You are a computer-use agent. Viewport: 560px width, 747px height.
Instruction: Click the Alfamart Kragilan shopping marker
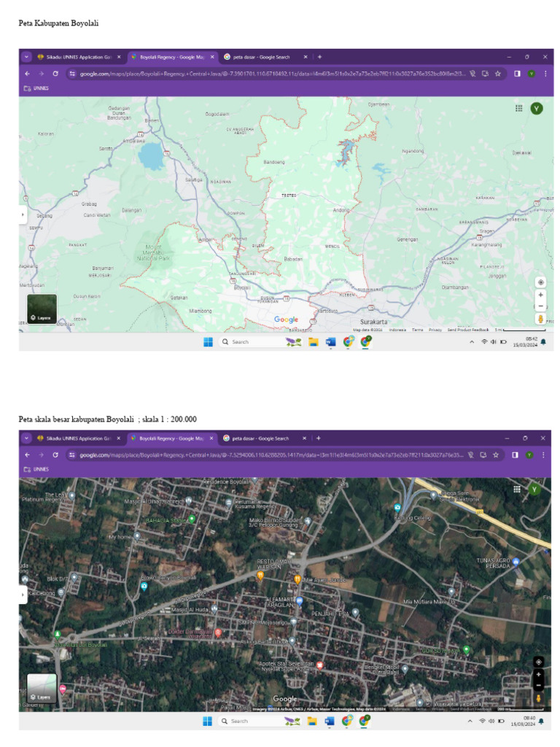point(299,600)
